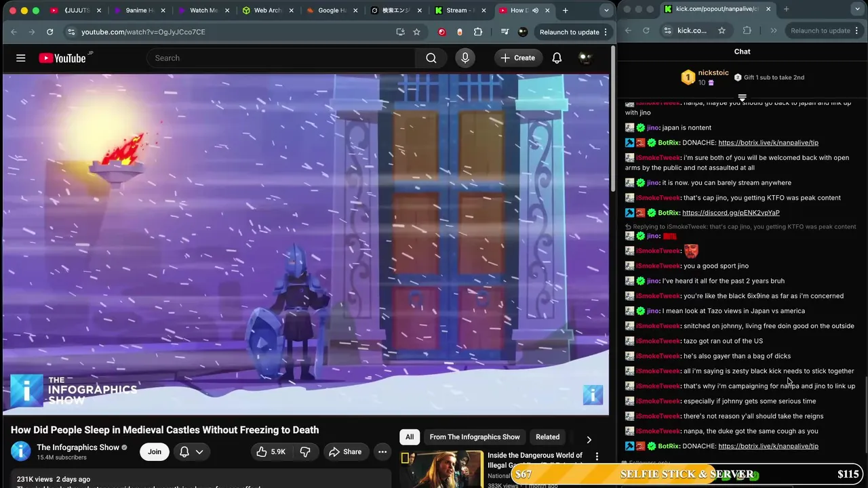The height and width of the screenshot is (488, 868).
Task: Open Inside the Dangerous World video thumbnail
Action: pyautogui.click(x=441, y=469)
